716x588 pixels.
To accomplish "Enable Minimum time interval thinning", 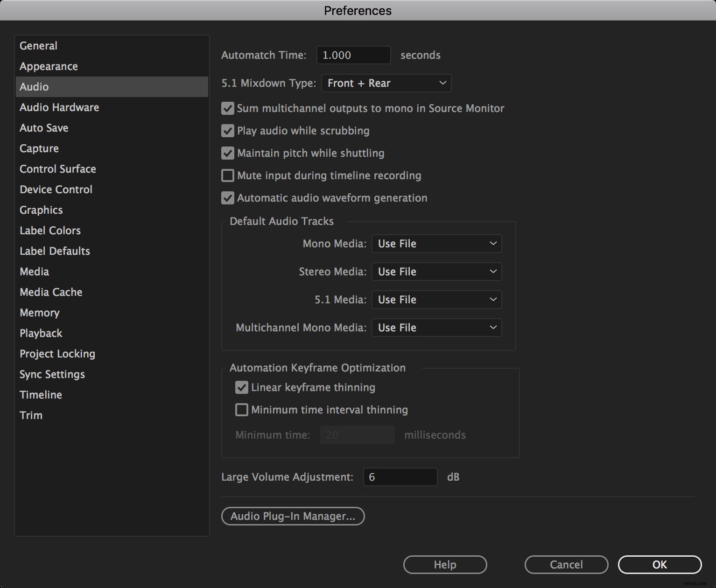I will [242, 410].
